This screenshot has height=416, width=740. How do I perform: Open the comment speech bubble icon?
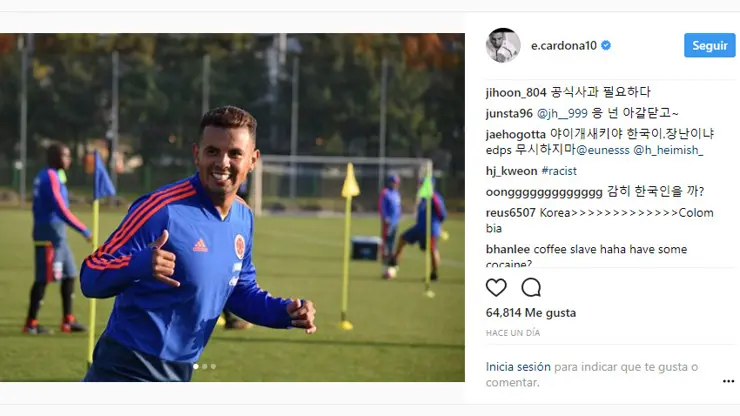(531, 287)
